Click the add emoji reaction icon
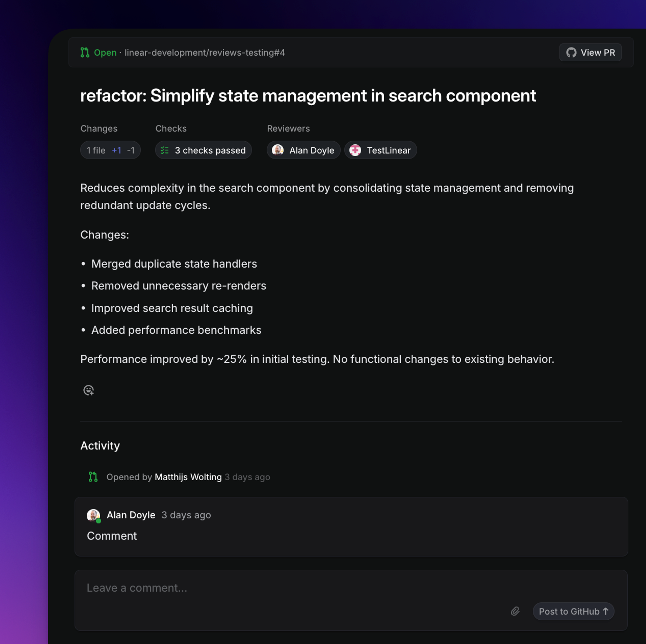The height and width of the screenshot is (644, 646). pos(89,390)
